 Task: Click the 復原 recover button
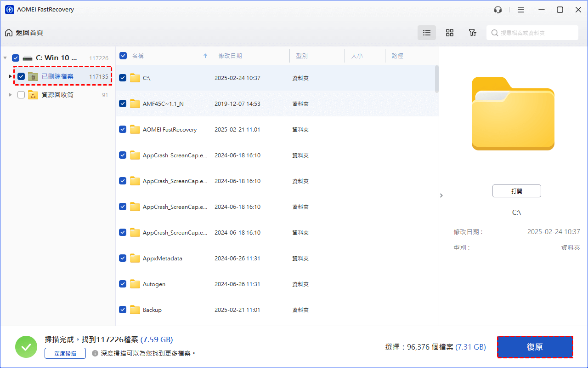coord(535,347)
